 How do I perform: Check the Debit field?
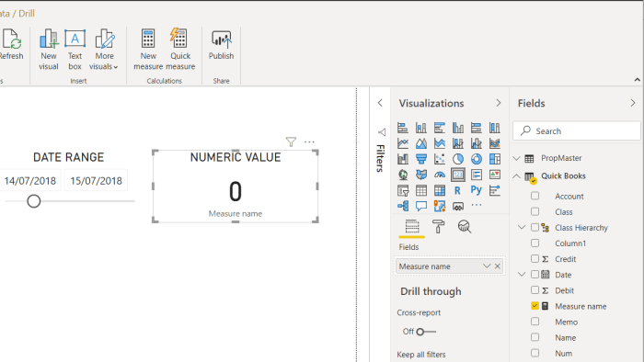point(535,290)
